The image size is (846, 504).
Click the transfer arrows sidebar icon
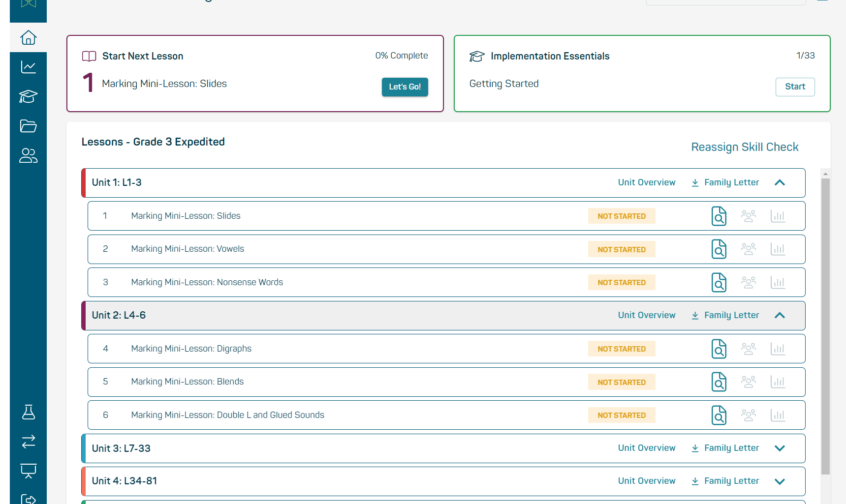pos(28,442)
